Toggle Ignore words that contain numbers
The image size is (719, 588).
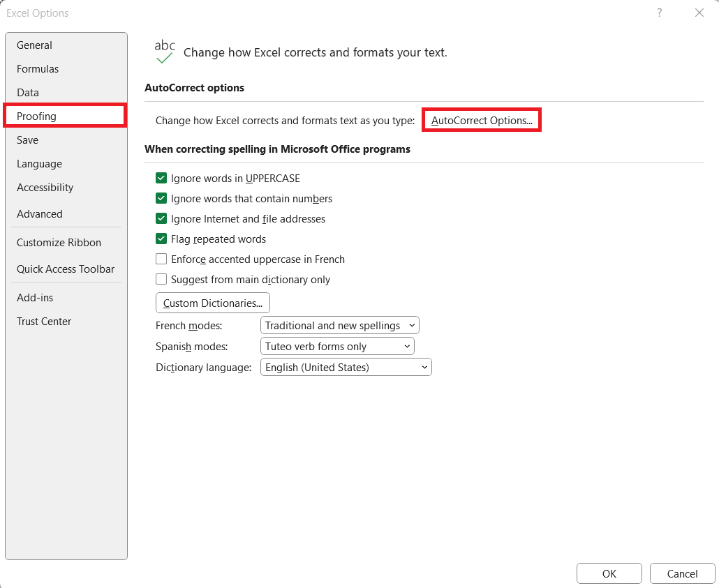click(x=161, y=198)
